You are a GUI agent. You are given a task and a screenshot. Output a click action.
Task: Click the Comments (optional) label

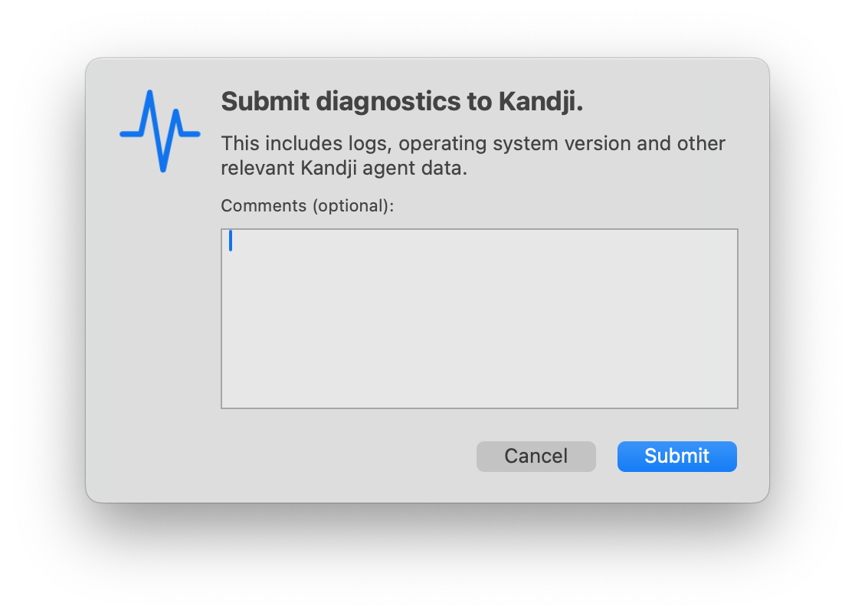pos(307,205)
